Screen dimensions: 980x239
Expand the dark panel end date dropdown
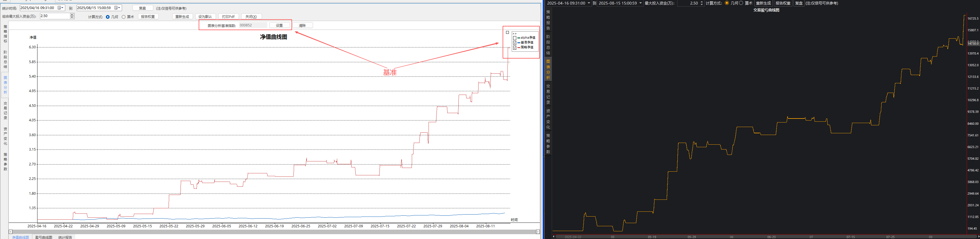pyautogui.click(x=641, y=3)
